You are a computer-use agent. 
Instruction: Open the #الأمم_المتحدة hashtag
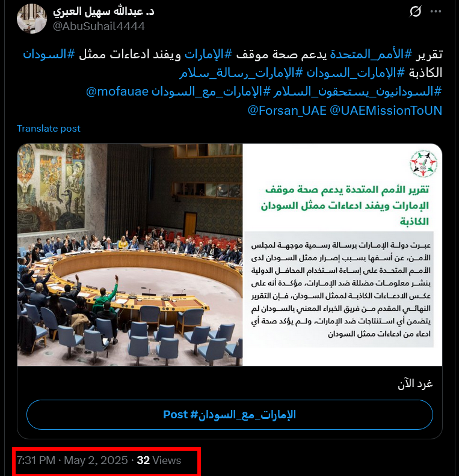(371, 54)
